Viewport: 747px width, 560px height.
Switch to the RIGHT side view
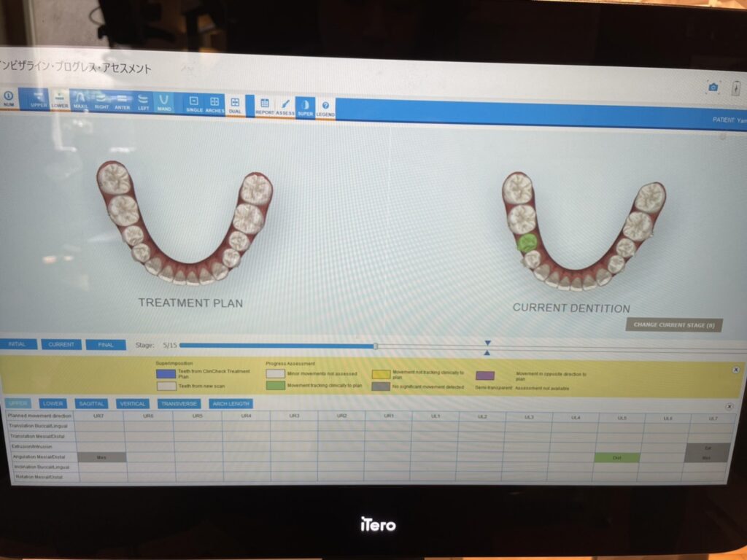point(101,101)
